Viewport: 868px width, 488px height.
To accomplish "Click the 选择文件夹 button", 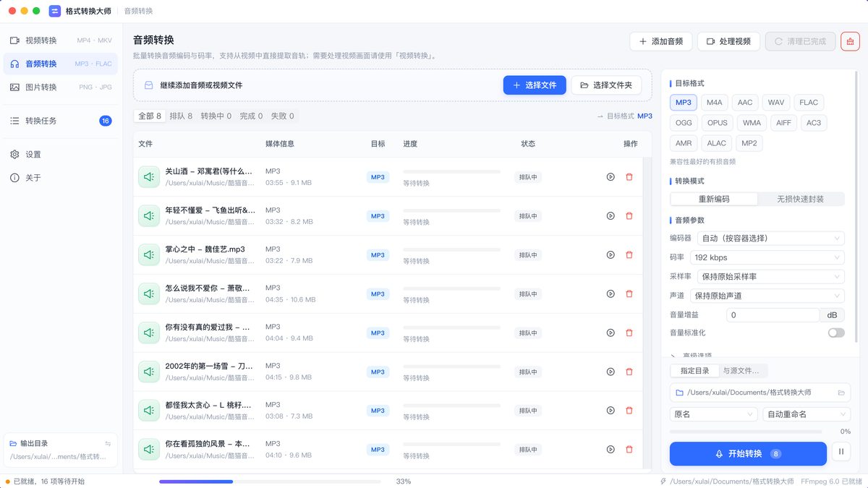I will point(606,85).
